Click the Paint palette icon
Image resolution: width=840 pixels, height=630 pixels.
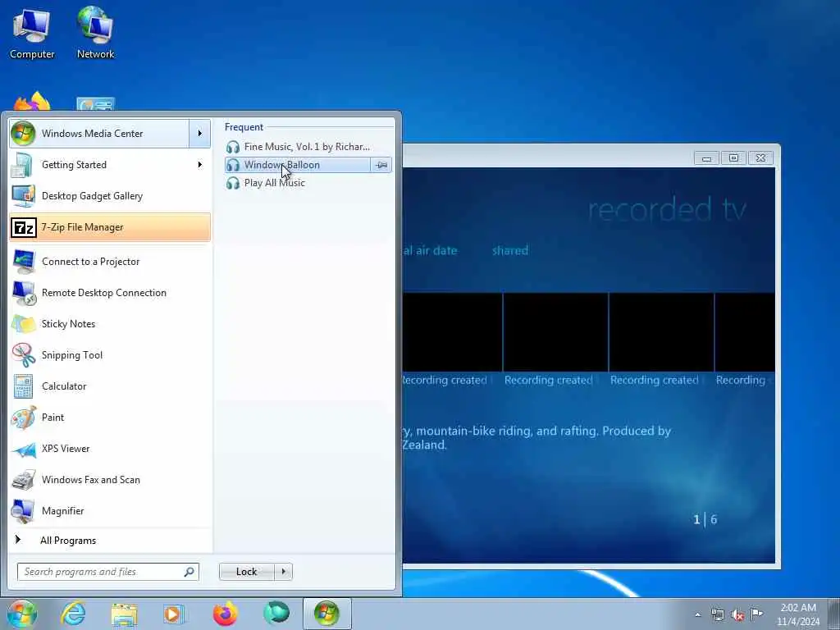pos(23,418)
